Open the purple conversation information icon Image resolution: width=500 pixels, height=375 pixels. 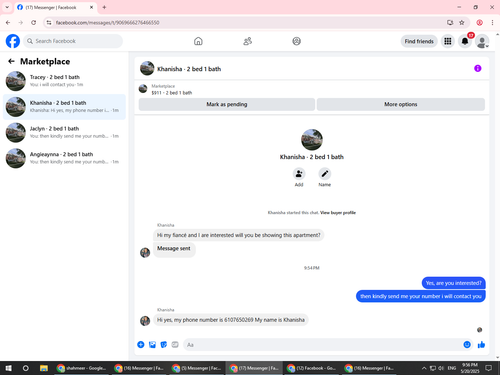478,68
